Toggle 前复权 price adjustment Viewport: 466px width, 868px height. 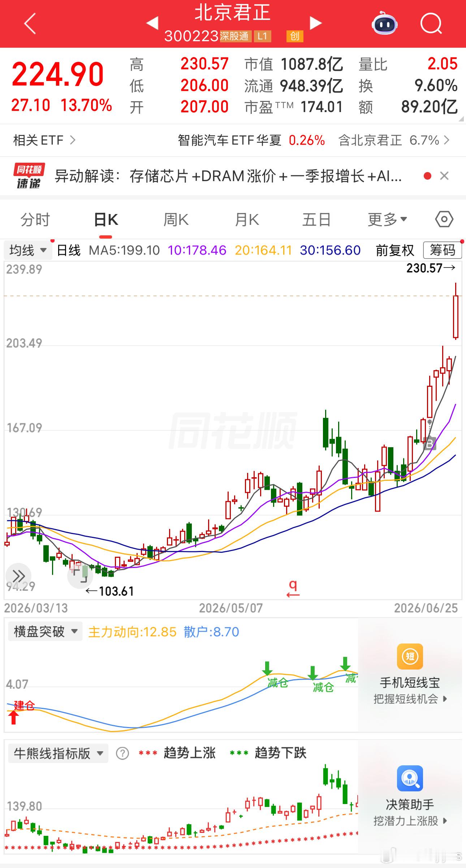[x=395, y=250]
